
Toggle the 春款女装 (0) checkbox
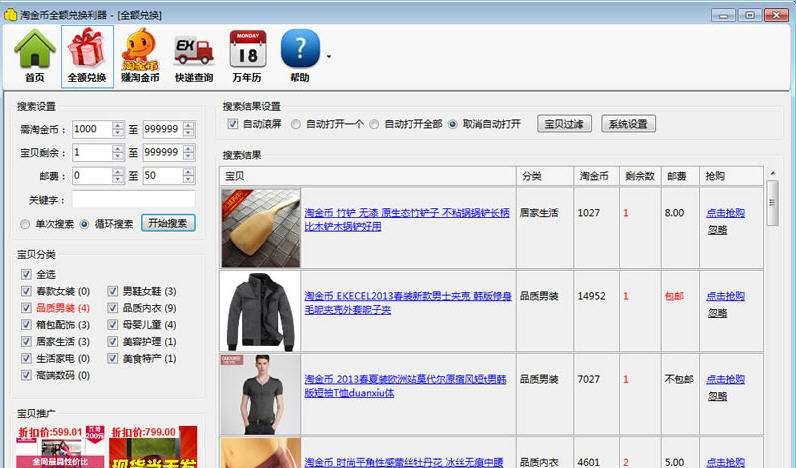tap(26, 291)
